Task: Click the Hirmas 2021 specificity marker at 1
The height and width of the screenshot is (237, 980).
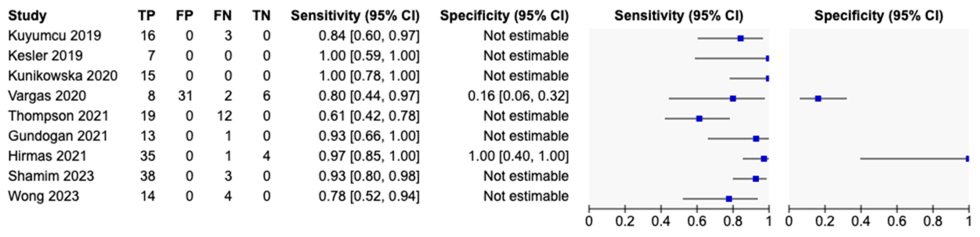Action: coord(967,159)
